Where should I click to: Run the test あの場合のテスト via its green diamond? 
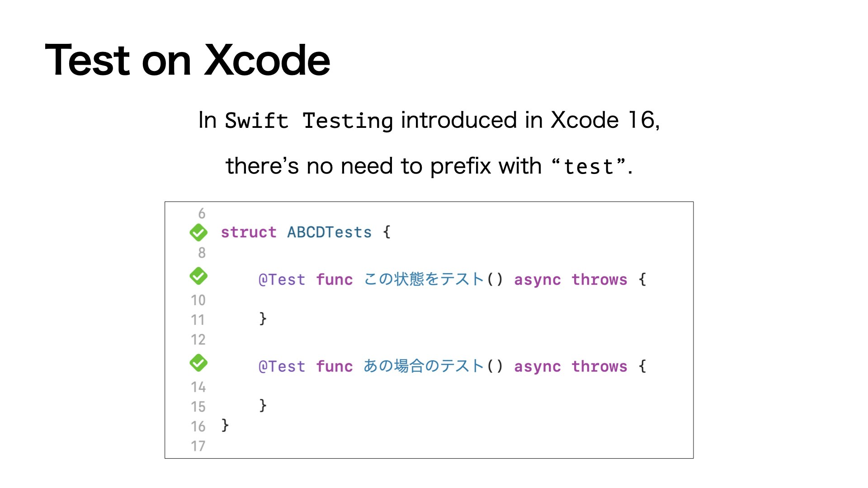coord(199,362)
